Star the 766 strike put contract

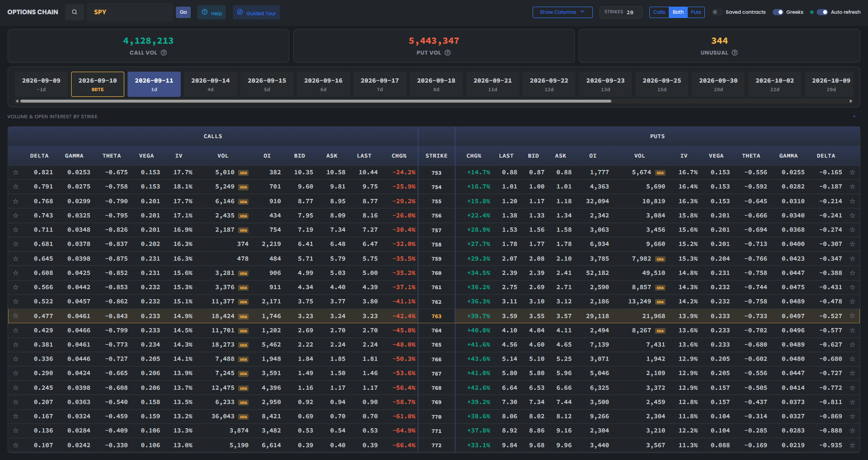852,359
